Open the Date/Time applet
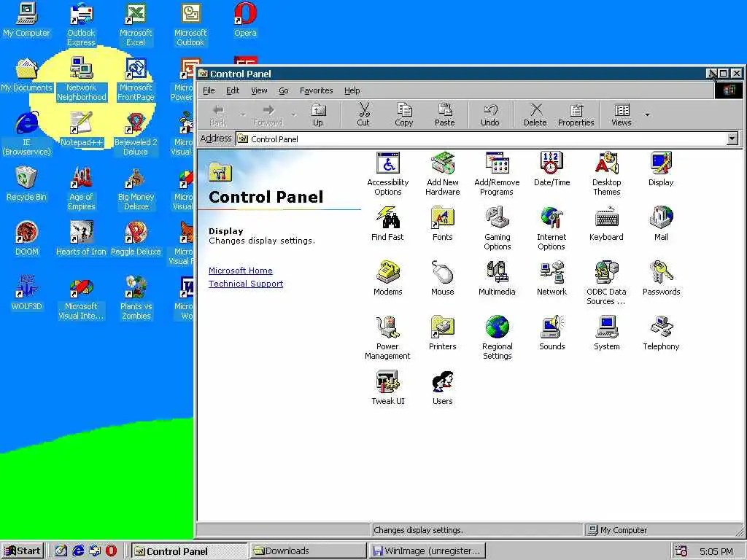747x560 pixels. 551,169
